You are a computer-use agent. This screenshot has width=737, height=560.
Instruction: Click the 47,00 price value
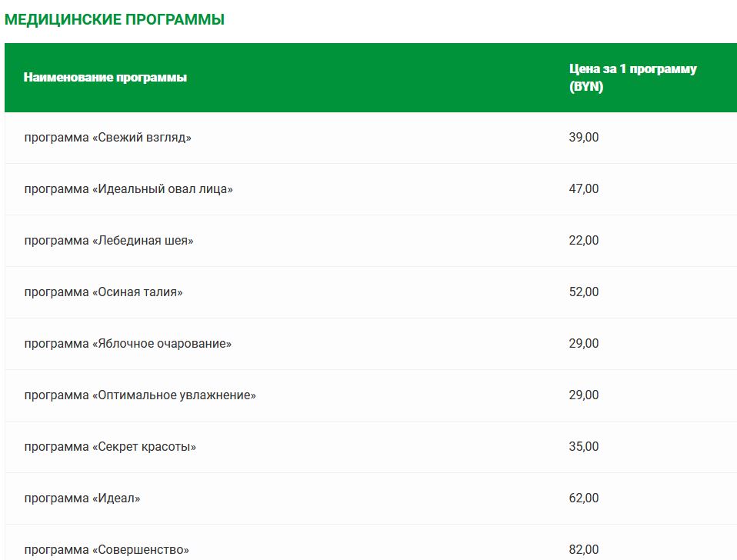[x=584, y=189]
